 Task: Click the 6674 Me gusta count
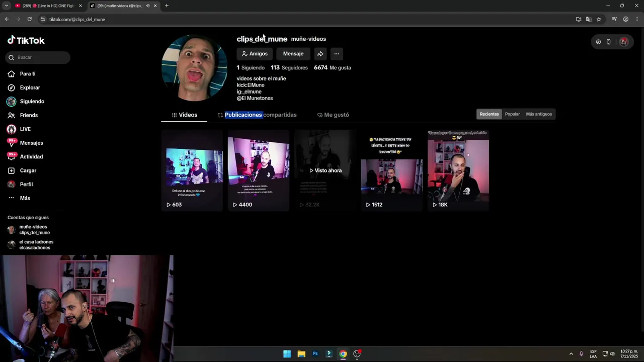(333, 67)
